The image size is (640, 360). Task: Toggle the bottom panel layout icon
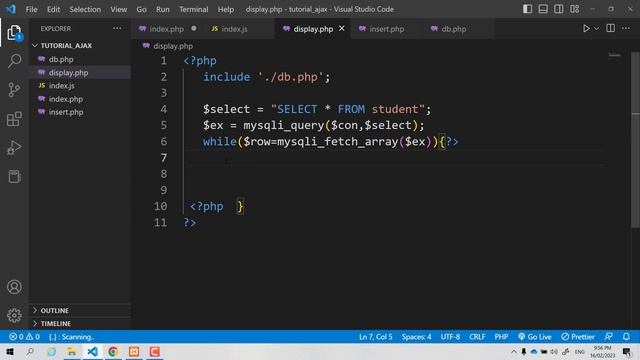pyautogui.click(x=543, y=9)
